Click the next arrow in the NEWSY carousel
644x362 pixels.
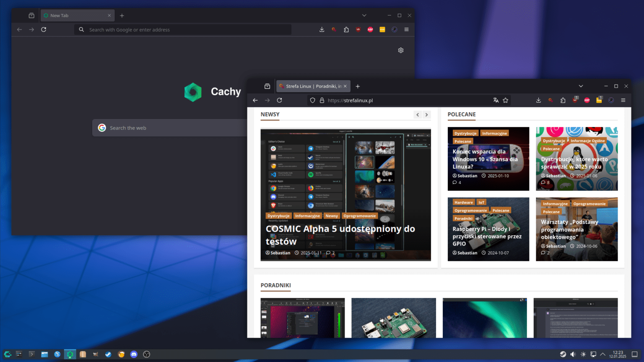point(426,114)
